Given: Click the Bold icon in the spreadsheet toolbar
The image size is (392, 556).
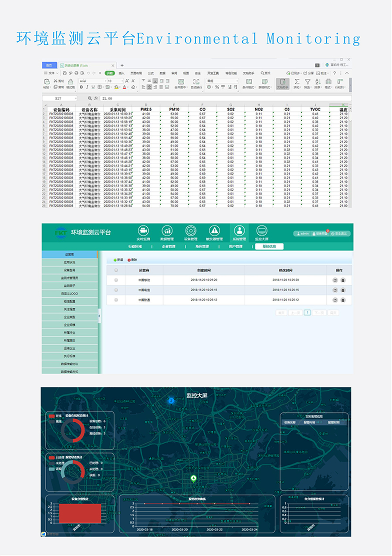Looking at the screenshot, I should pos(81,87).
